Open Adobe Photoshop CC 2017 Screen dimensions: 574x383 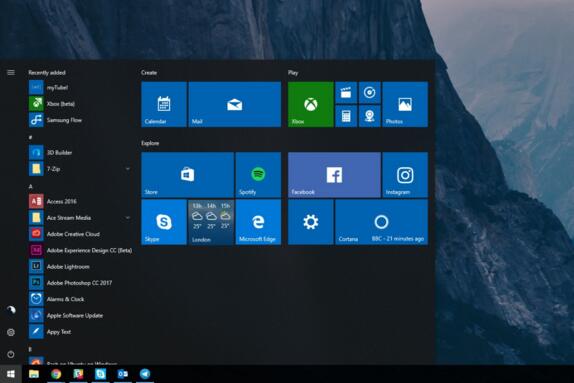81,283
